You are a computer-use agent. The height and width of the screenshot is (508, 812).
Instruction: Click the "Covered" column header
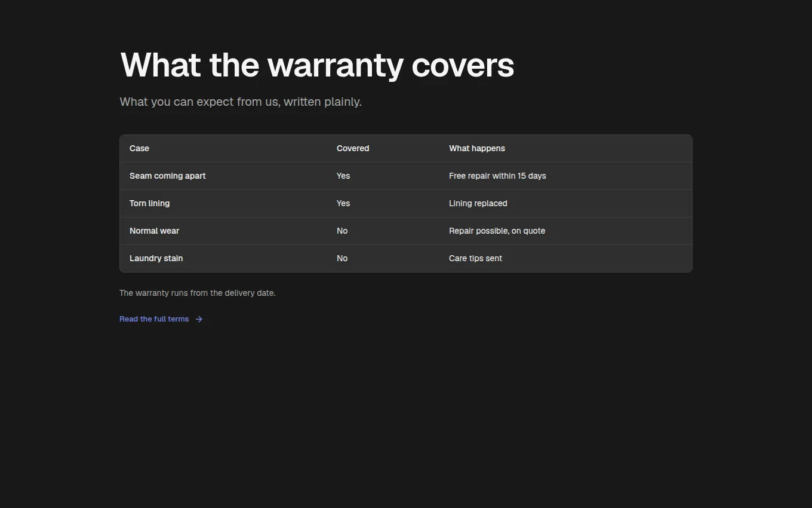383,148
